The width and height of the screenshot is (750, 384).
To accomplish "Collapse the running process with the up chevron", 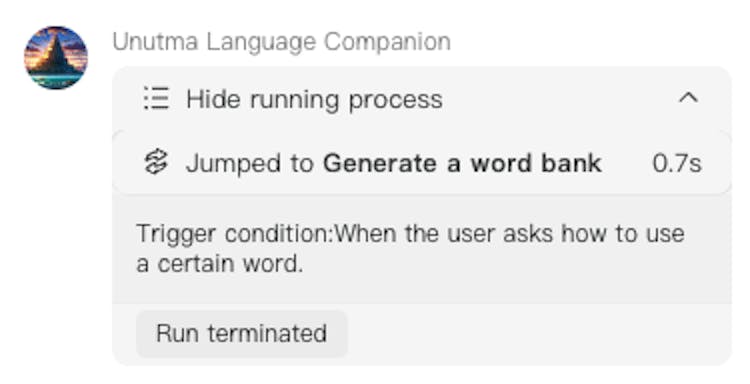I will (x=688, y=98).
